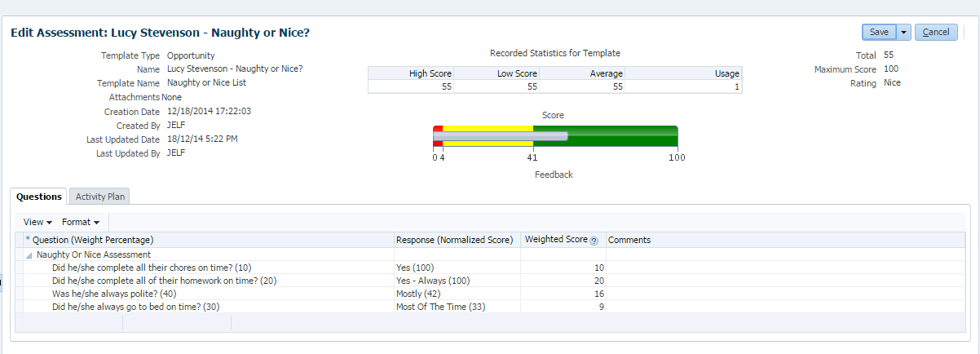Click the Cancel button

(x=936, y=32)
